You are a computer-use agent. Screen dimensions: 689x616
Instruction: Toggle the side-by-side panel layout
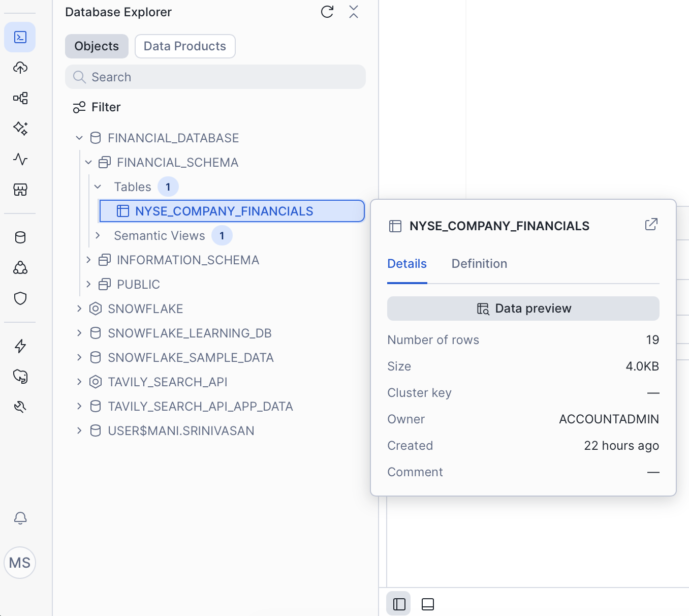(x=399, y=604)
